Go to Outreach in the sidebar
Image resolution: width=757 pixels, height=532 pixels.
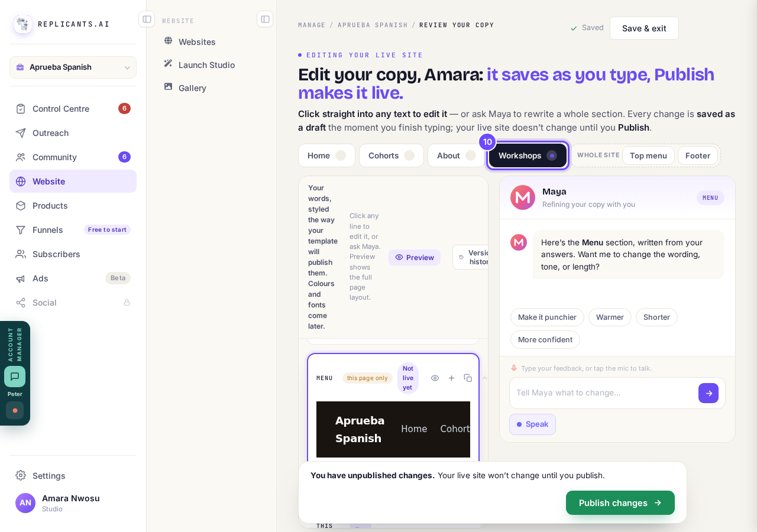click(73, 133)
